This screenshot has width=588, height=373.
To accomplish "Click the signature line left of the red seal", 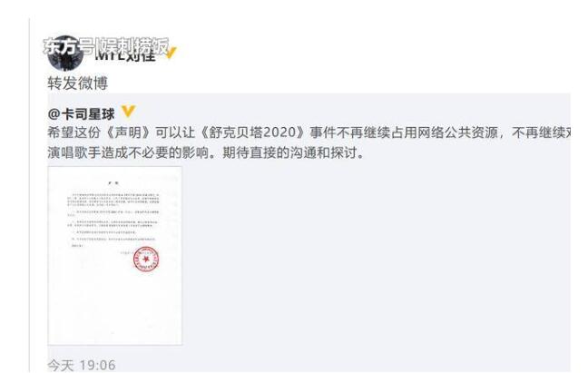I will pos(125,252).
